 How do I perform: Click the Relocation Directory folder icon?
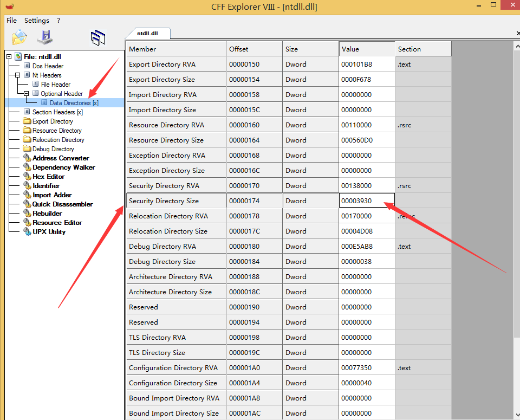pos(27,140)
